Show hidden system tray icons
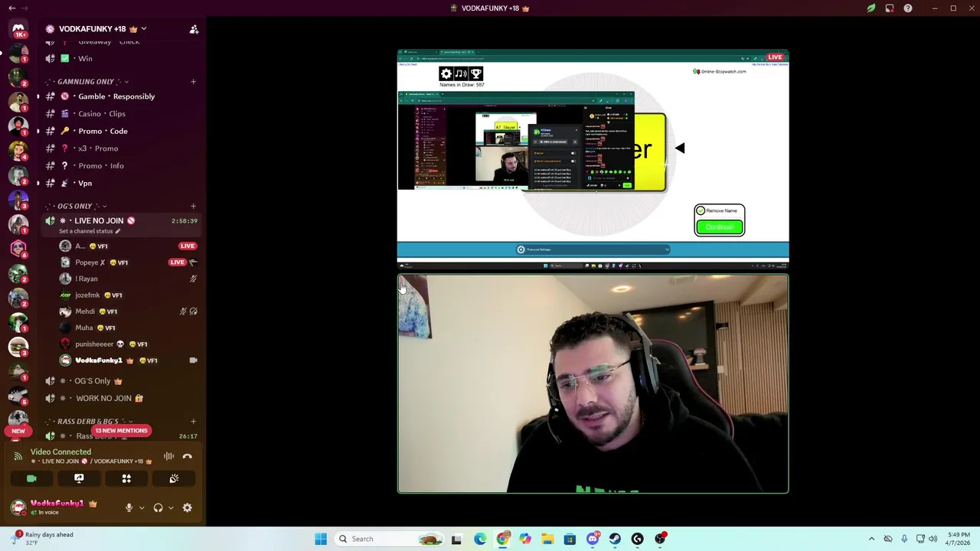Viewport: 980px width, 551px height. (871, 539)
